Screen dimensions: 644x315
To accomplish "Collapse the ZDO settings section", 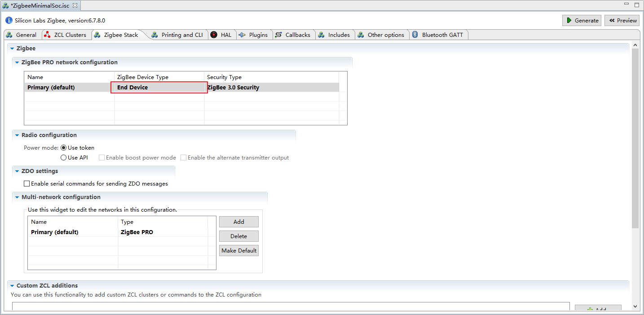I will tap(17, 171).
